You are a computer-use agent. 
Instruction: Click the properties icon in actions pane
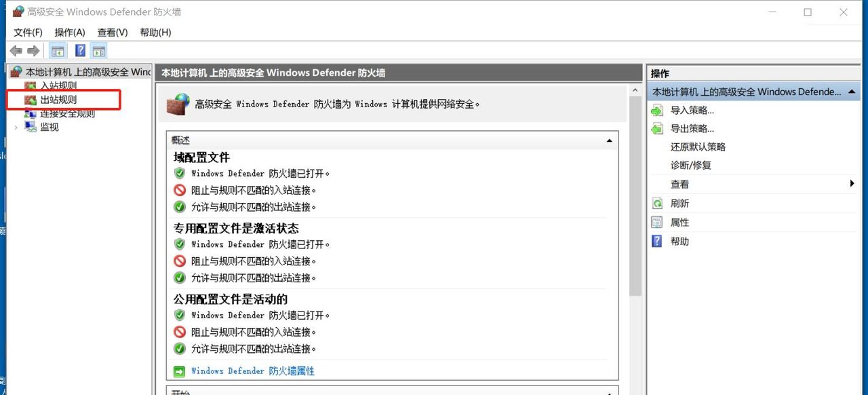pyautogui.click(x=656, y=222)
